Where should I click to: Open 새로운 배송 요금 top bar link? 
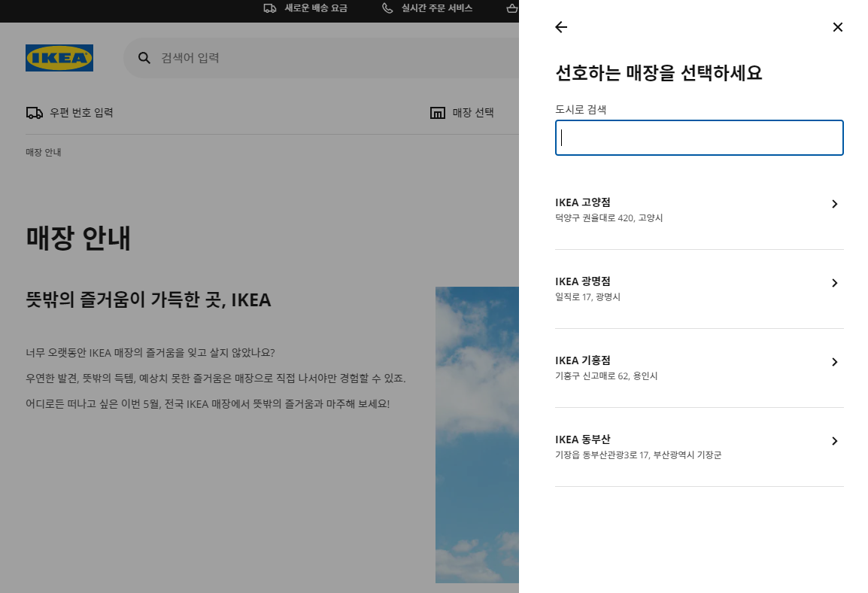coord(316,8)
